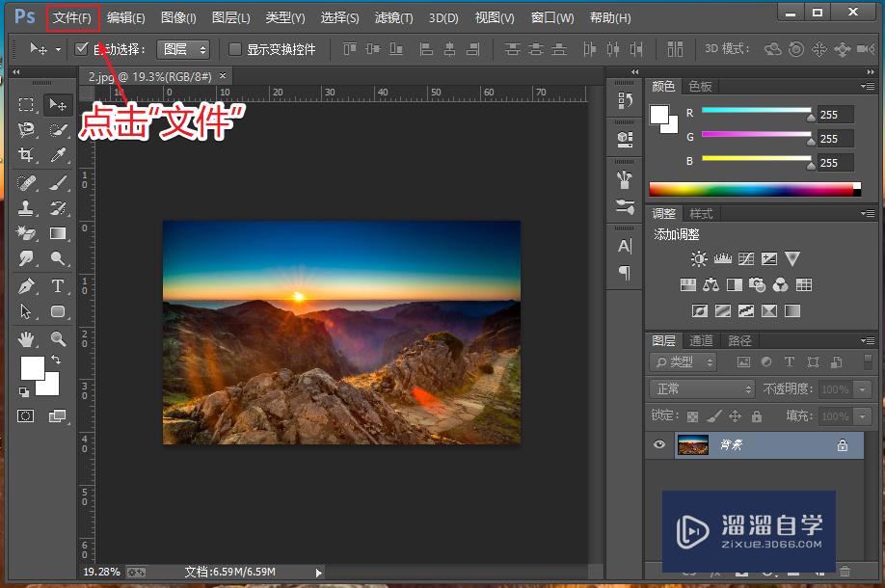Enable the 显示变换控件 checkbox
Screen dimensions: 885x588
(235, 49)
